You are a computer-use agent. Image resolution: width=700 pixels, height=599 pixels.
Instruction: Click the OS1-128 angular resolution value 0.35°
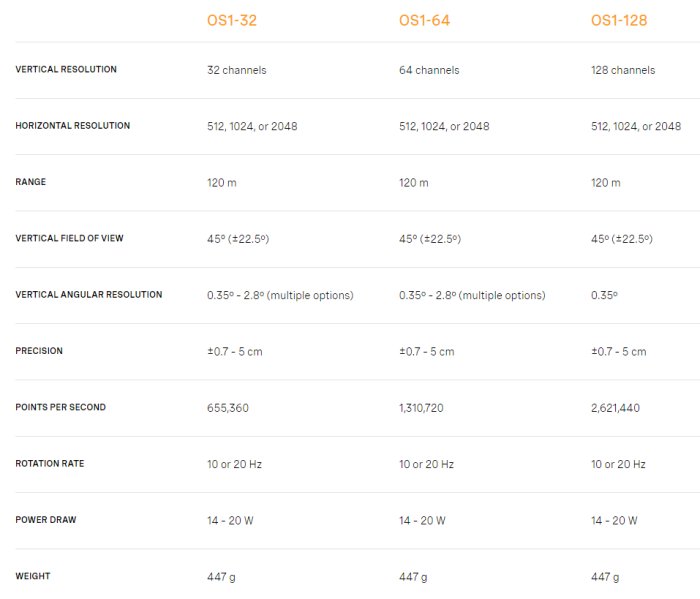[x=605, y=295]
